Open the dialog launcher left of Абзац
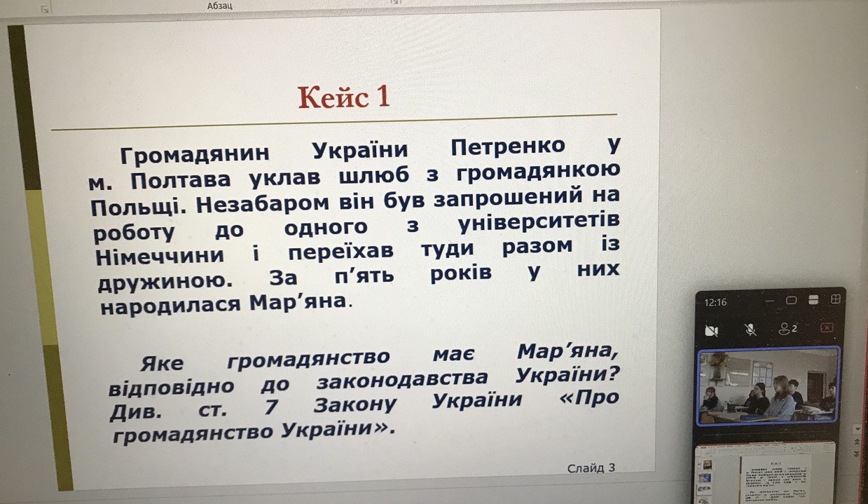868x504 pixels. click(x=46, y=9)
